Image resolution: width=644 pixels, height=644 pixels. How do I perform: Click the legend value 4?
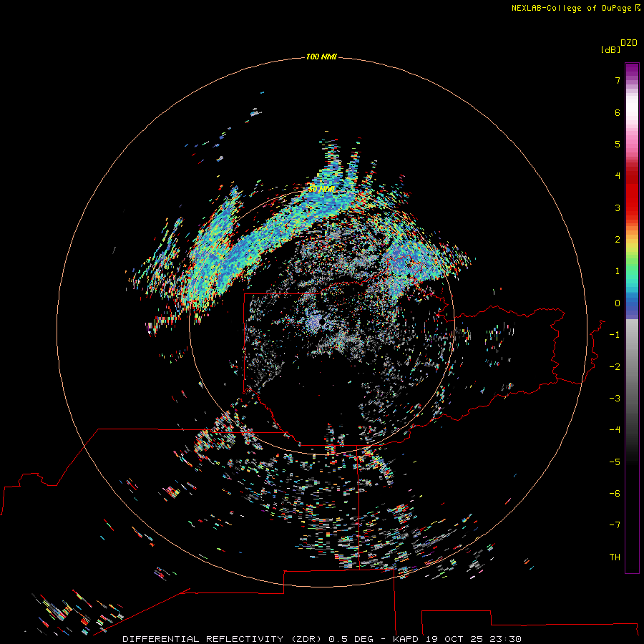[x=618, y=176]
